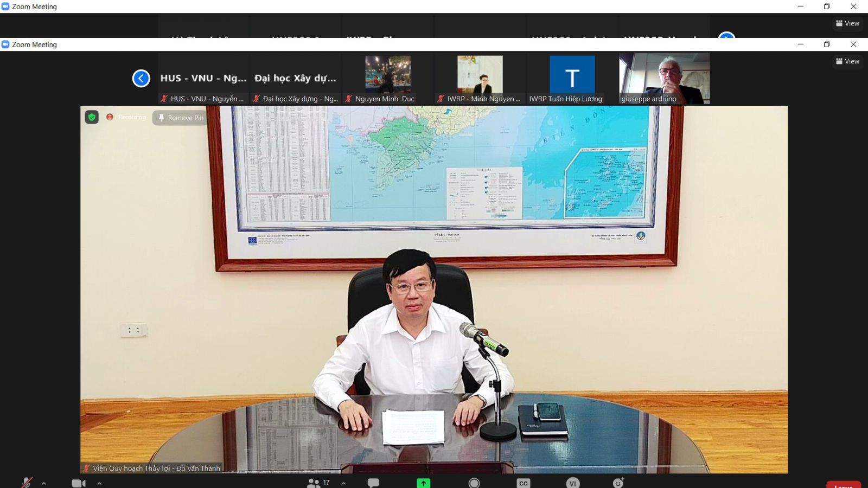The height and width of the screenshot is (488, 868).
Task: Expand audio options arrow beside microphone
Action: pyautogui.click(x=44, y=483)
